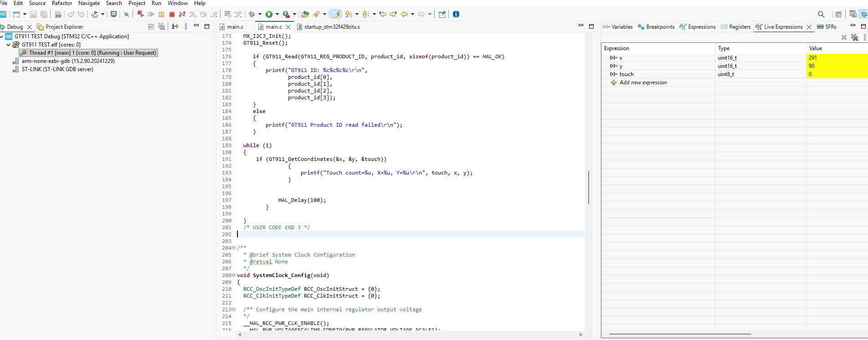Switch to the Breakpoints tab
The image size is (868, 340).
pyautogui.click(x=656, y=27)
